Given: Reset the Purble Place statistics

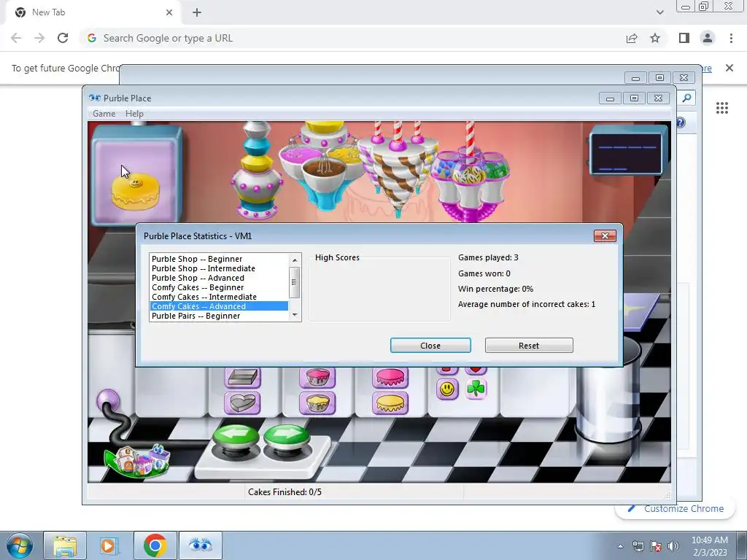Looking at the screenshot, I should pyautogui.click(x=529, y=346).
